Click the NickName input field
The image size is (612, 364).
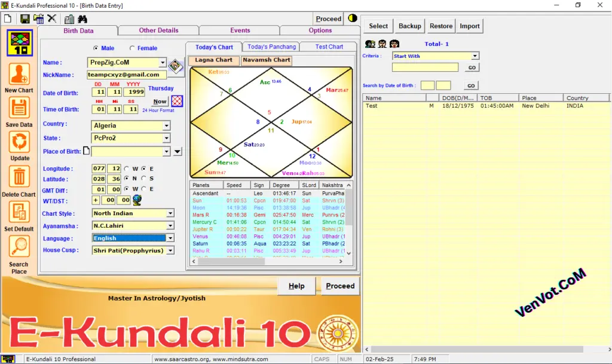point(127,75)
